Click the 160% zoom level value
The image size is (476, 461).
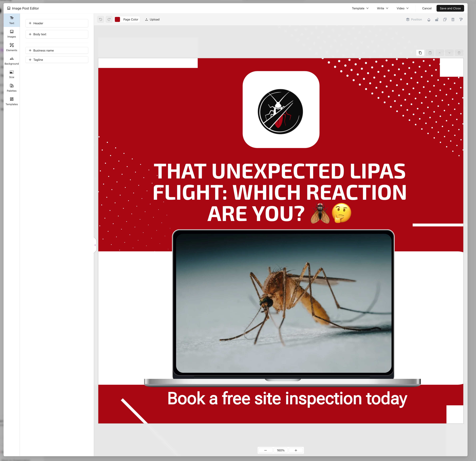(281, 450)
